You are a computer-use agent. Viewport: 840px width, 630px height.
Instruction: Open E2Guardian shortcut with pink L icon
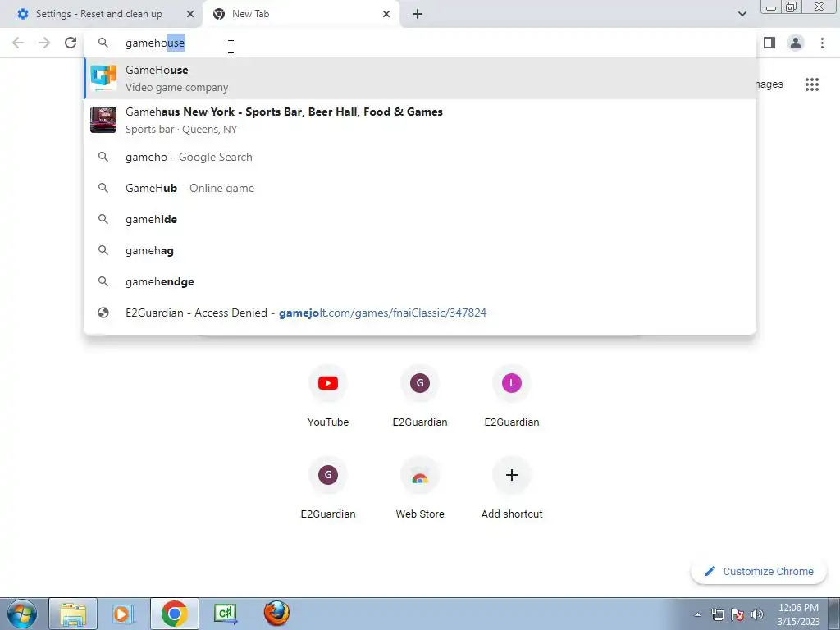(x=512, y=395)
